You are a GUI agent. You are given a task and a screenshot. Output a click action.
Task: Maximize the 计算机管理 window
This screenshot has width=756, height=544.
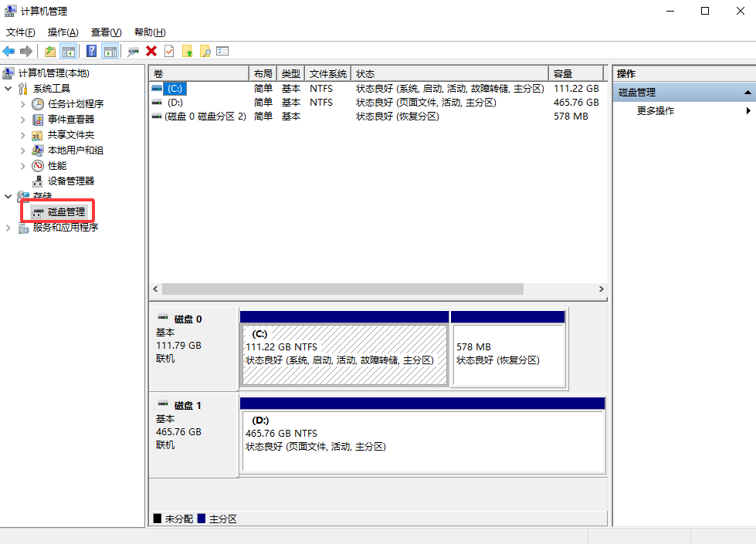coord(705,11)
